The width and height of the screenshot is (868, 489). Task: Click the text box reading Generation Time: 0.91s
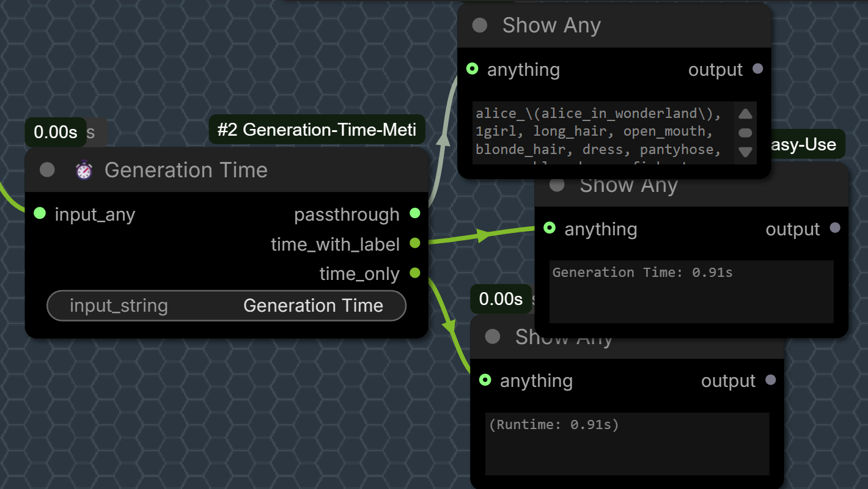(x=691, y=292)
